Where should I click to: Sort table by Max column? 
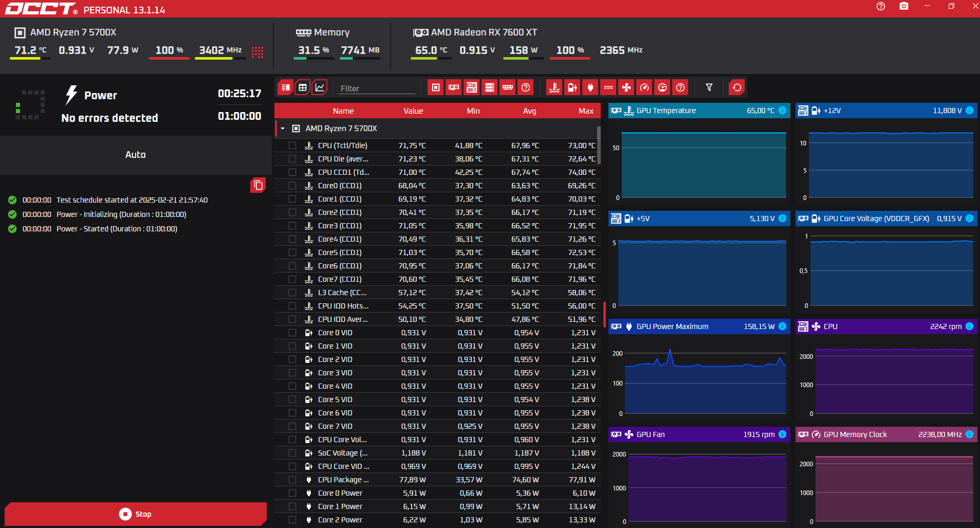(x=586, y=111)
